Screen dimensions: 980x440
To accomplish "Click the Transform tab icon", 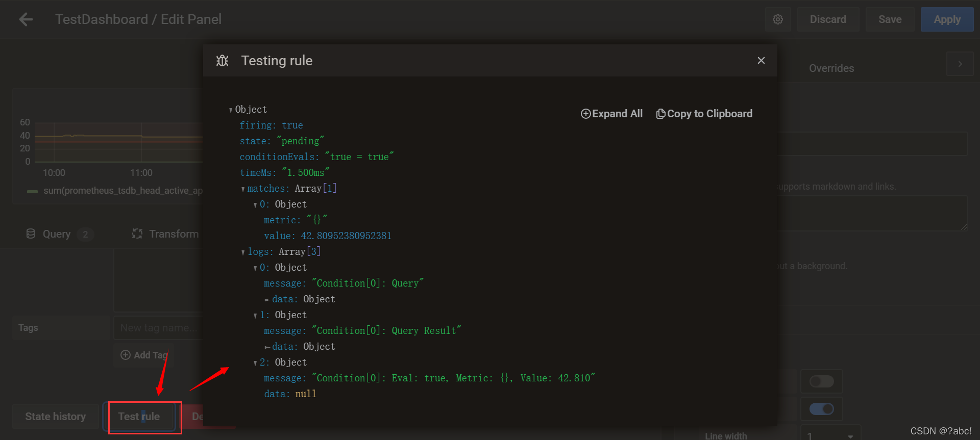I will pyautogui.click(x=137, y=234).
